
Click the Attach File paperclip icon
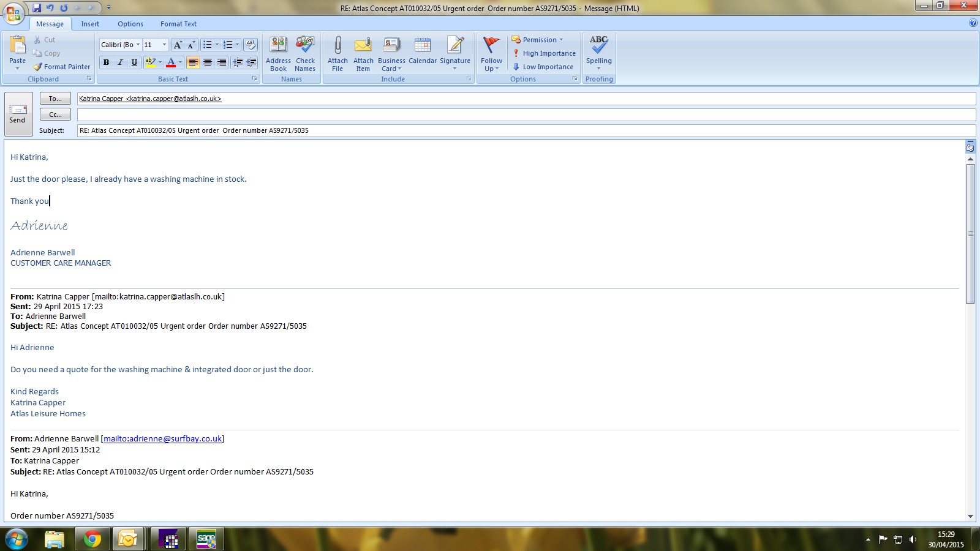click(337, 47)
